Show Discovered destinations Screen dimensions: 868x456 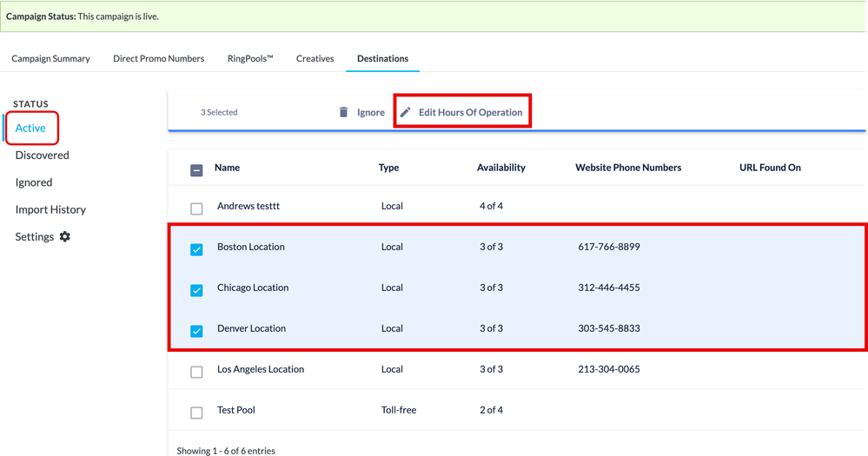(x=42, y=155)
